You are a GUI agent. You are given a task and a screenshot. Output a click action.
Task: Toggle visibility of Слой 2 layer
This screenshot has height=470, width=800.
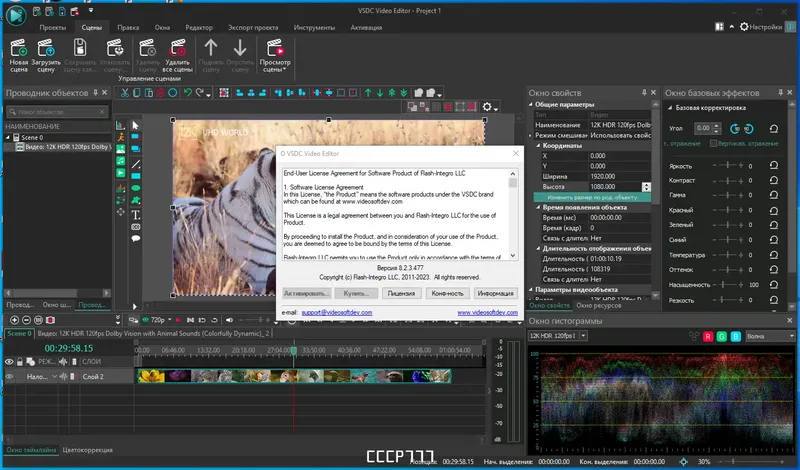click(10, 376)
